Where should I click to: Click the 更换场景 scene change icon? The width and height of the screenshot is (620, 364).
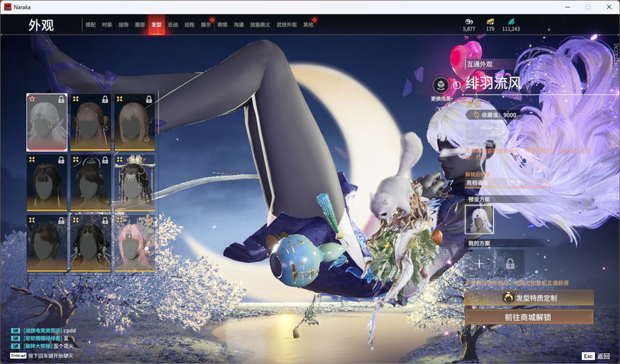(x=440, y=85)
